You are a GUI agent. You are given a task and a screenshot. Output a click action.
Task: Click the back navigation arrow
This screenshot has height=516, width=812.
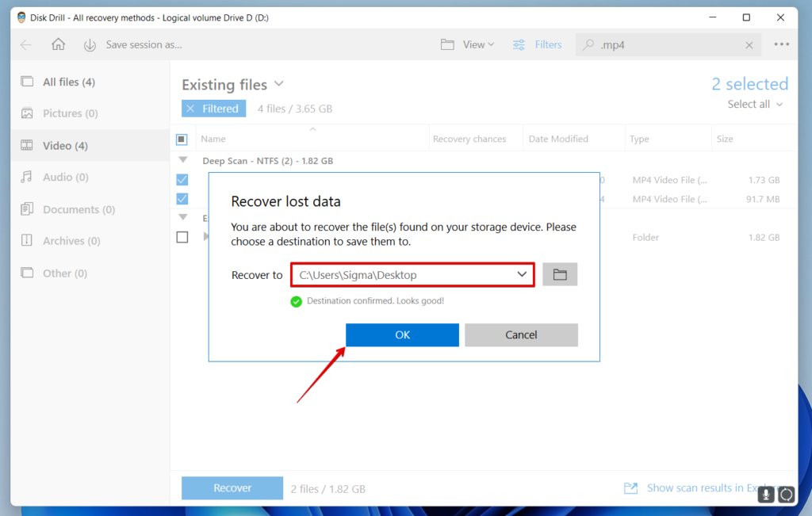[x=26, y=44]
